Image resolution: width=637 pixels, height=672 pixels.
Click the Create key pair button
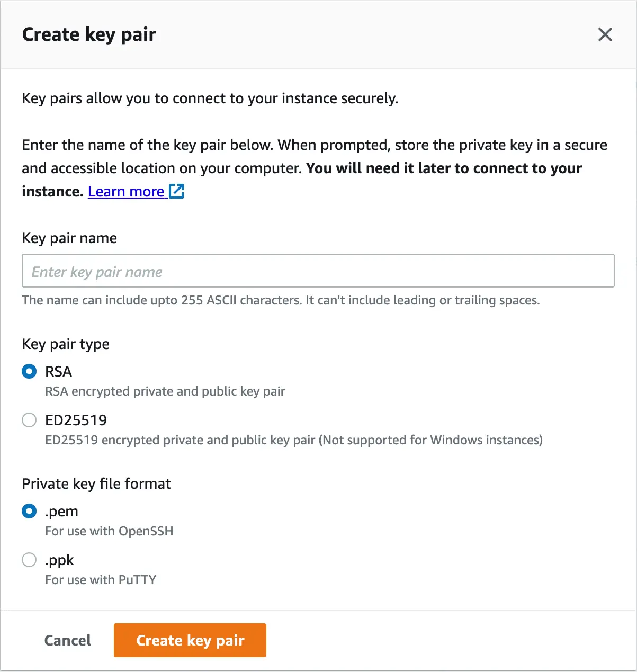(x=190, y=640)
